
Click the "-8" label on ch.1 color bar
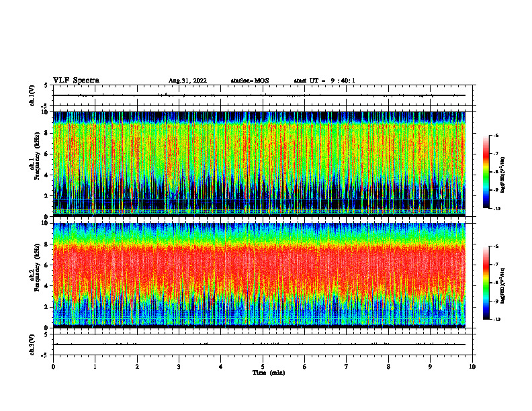tap(496, 172)
